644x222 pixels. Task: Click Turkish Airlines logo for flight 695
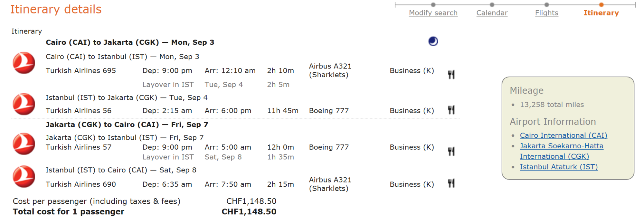point(24,63)
